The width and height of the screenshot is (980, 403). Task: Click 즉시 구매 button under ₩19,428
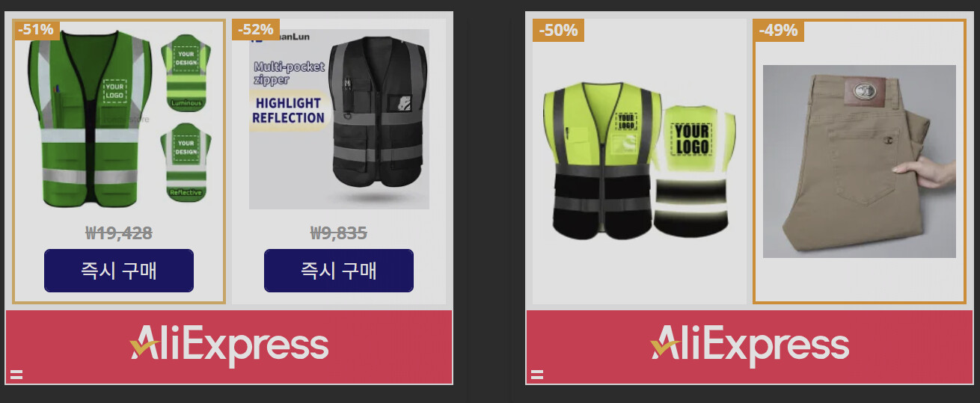click(119, 271)
